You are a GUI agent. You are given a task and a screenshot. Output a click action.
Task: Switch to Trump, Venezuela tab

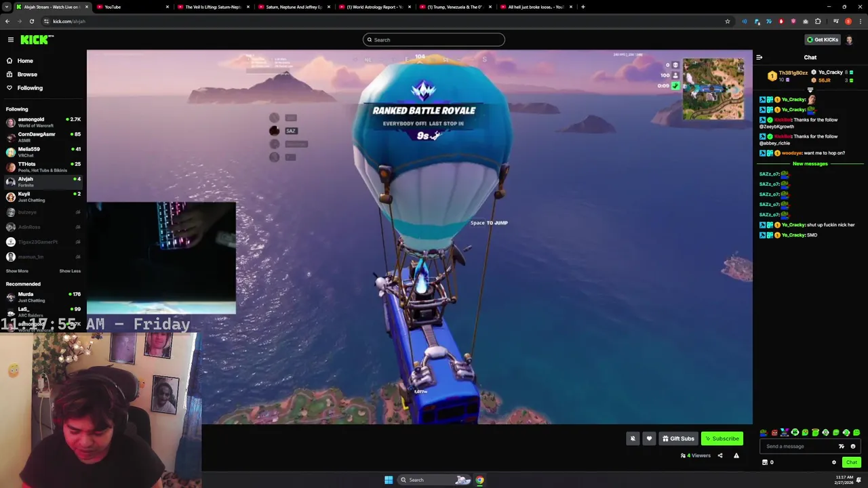(454, 7)
